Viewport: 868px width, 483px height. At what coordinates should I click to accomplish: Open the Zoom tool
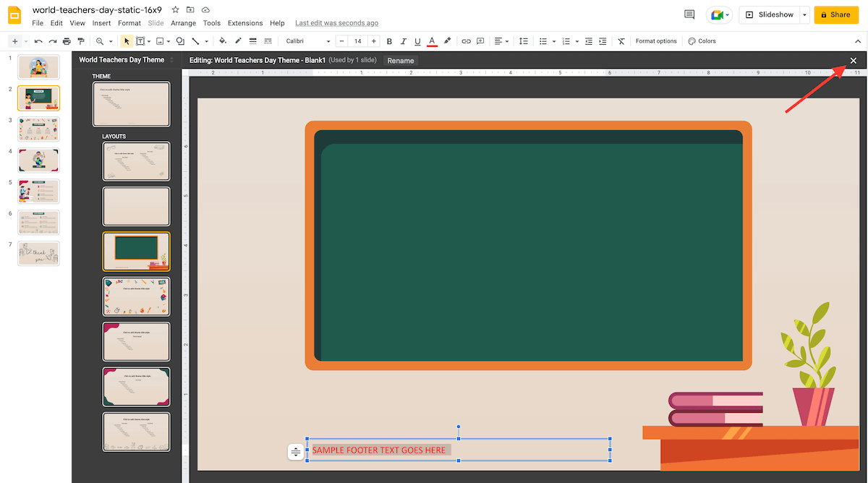click(x=101, y=41)
